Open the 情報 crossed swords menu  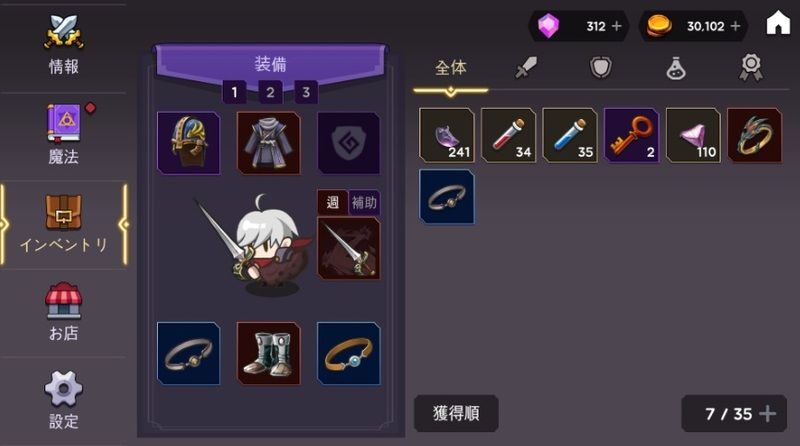(63, 46)
